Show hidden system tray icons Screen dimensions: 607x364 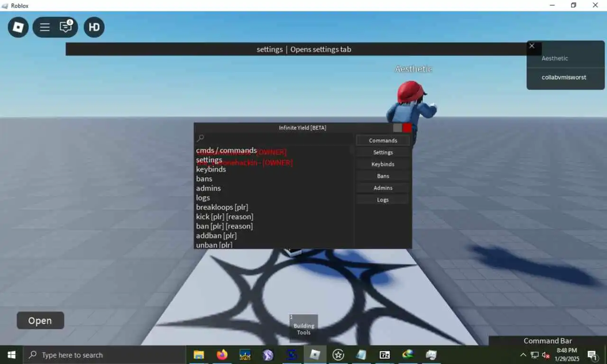coord(523,355)
